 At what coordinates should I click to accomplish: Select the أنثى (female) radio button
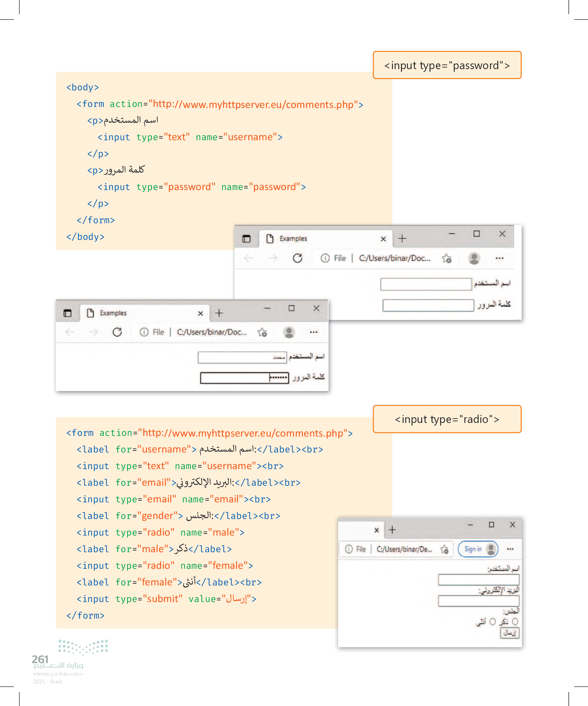[493, 622]
